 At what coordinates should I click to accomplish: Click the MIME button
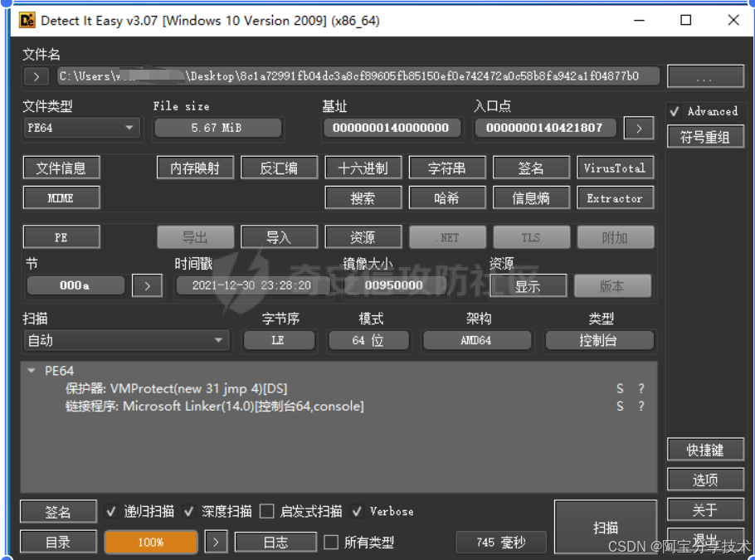click(x=61, y=198)
